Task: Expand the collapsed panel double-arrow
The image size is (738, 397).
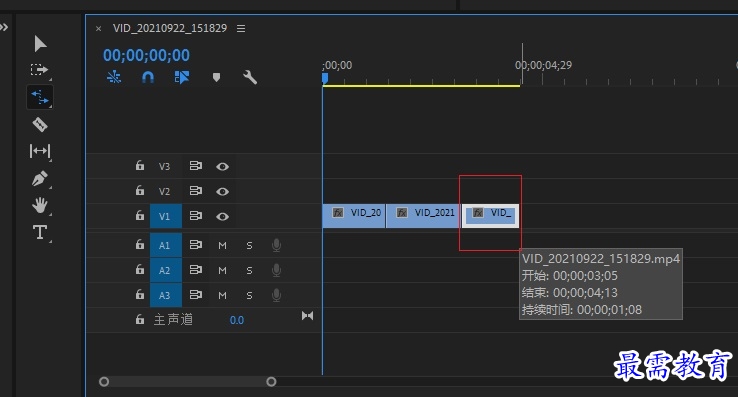Action: 4,27
